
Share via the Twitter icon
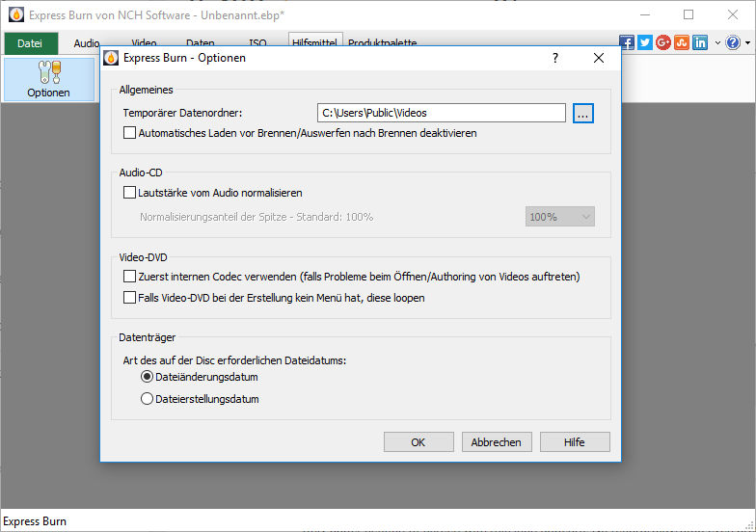point(644,42)
